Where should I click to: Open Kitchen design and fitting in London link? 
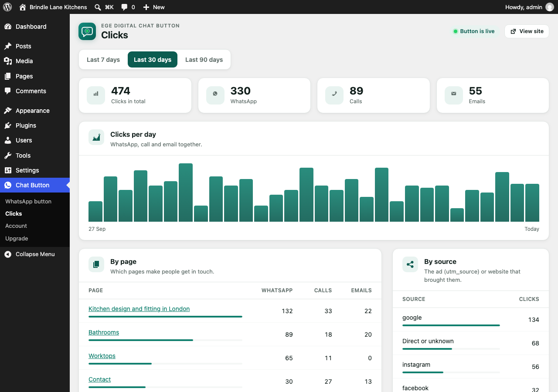[x=139, y=309]
